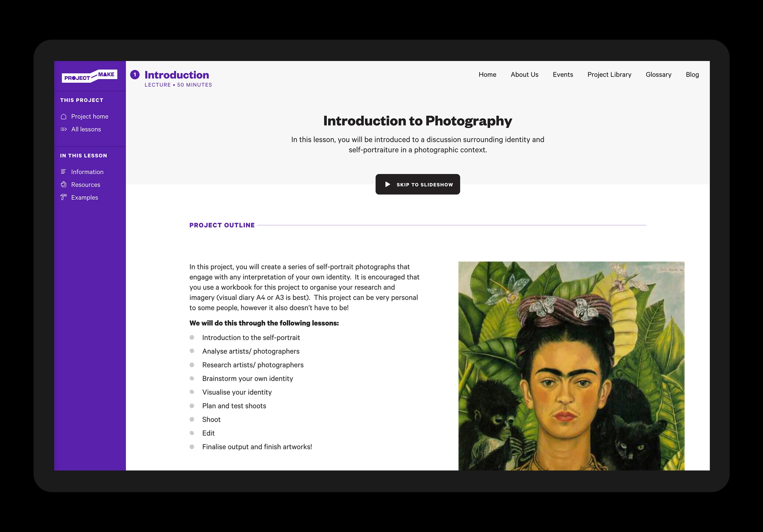Click the Project Make logo
This screenshot has width=763, height=532.
[89, 76]
